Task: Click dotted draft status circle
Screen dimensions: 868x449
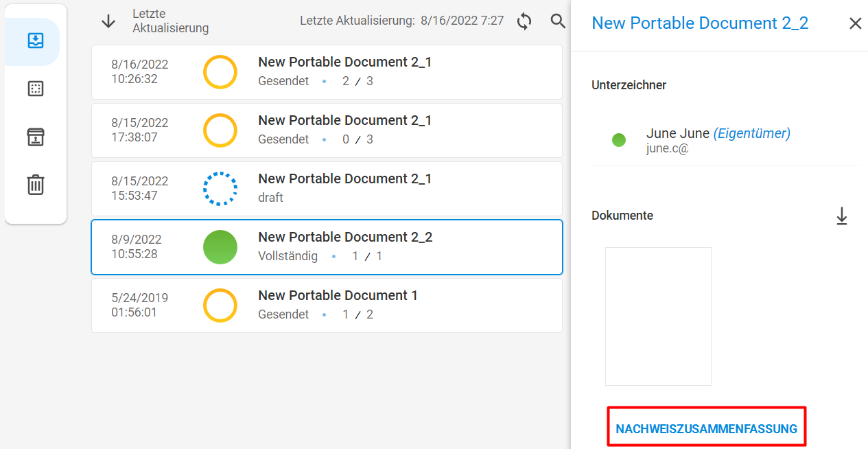Action: coord(220,189)
